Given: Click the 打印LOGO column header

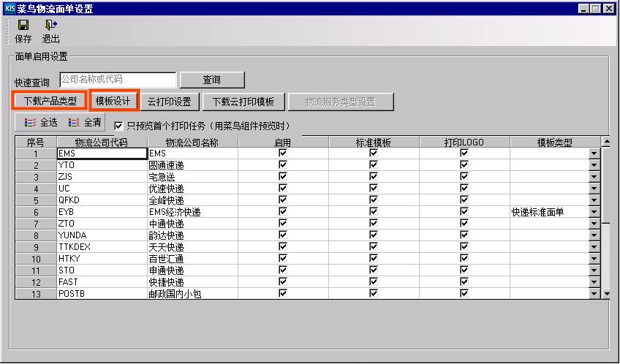Looking at the screenshot, I should [x=464, y=143].
